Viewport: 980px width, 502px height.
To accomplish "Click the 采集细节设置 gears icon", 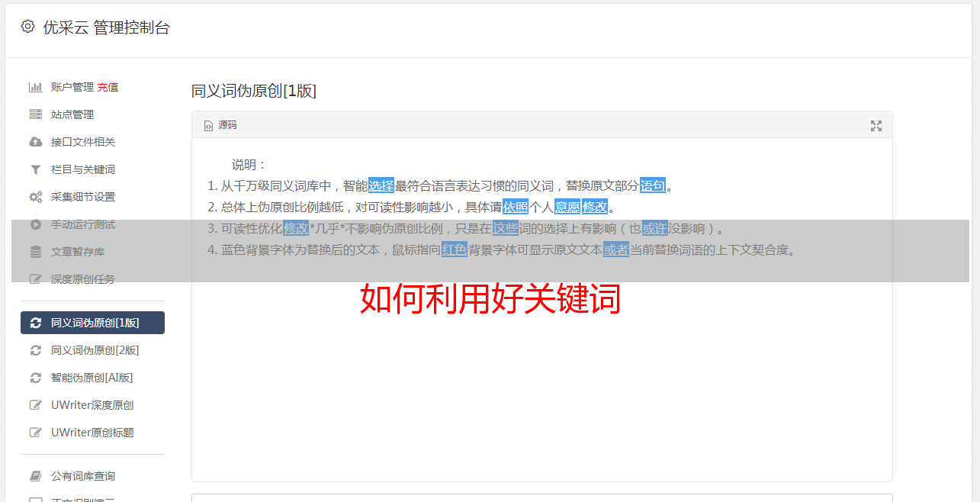I will [35, 197].
